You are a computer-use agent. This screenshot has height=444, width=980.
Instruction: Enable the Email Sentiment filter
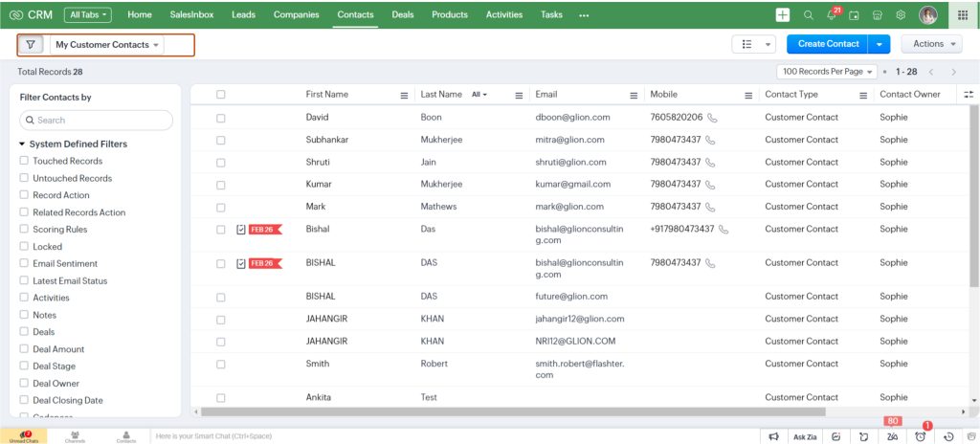click(24, 263)
